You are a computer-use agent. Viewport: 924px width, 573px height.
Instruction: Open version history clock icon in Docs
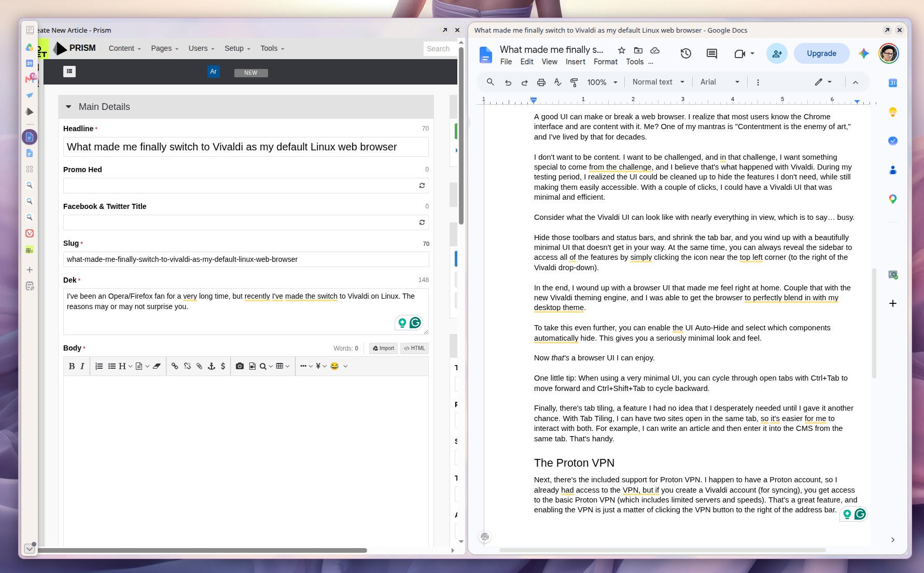[686, 53]
